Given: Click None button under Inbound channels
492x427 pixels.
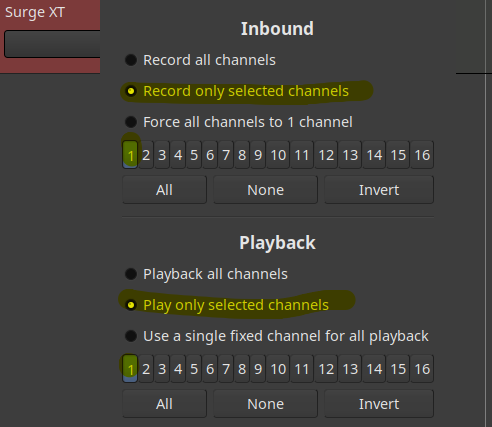Looking at the screenshot, I should point(265,190).
